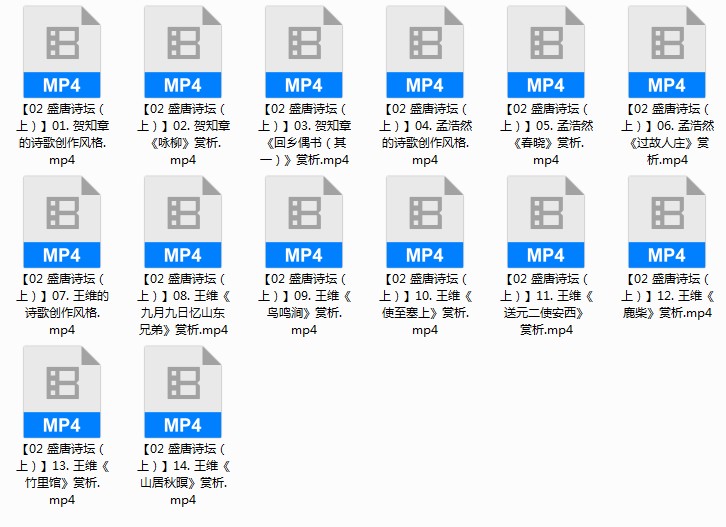
Task: Select the 09 王维《鸟鸣涧》赏析 video icon
Action: pos(304,222)
